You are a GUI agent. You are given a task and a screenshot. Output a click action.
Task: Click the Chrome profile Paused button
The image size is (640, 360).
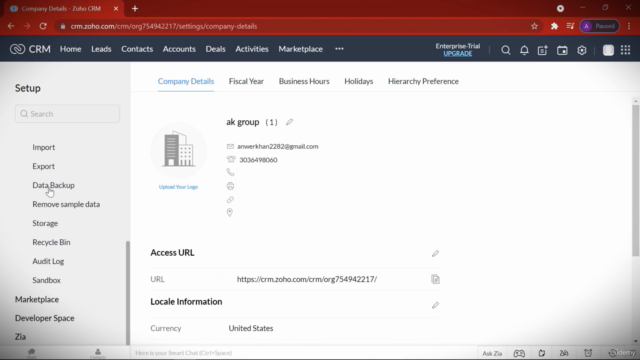tap(600, 26)
